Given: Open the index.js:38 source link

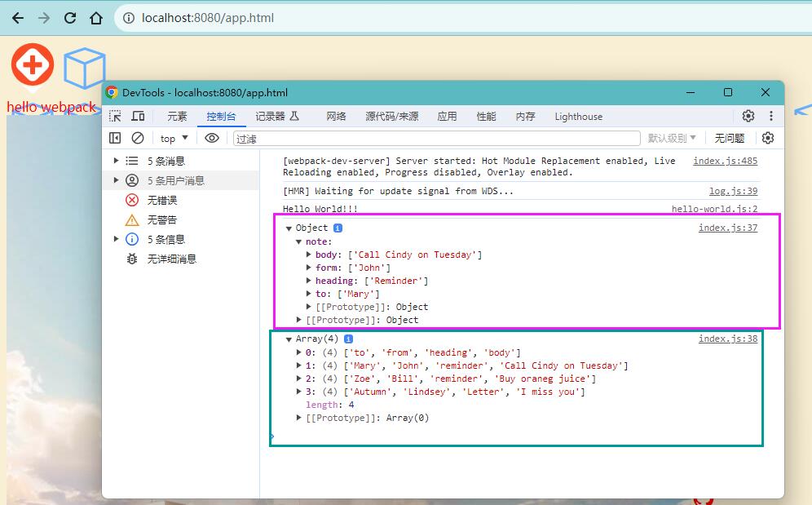Looking at the screenshot, I should 727,339.
